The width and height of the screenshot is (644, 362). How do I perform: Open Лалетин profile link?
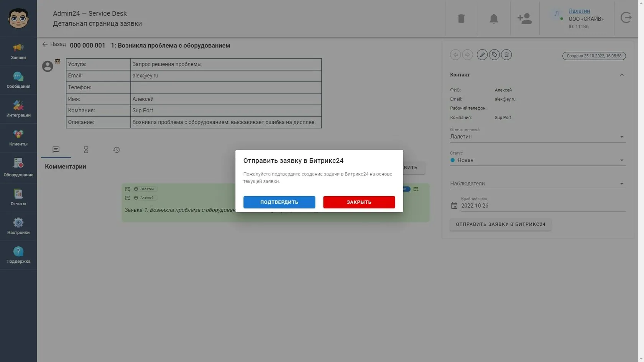pos(579,11)
